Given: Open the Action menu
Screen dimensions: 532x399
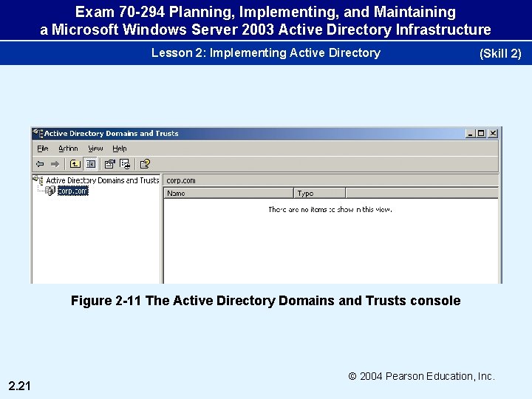Looking at the screenshot, I should (68, 149).
